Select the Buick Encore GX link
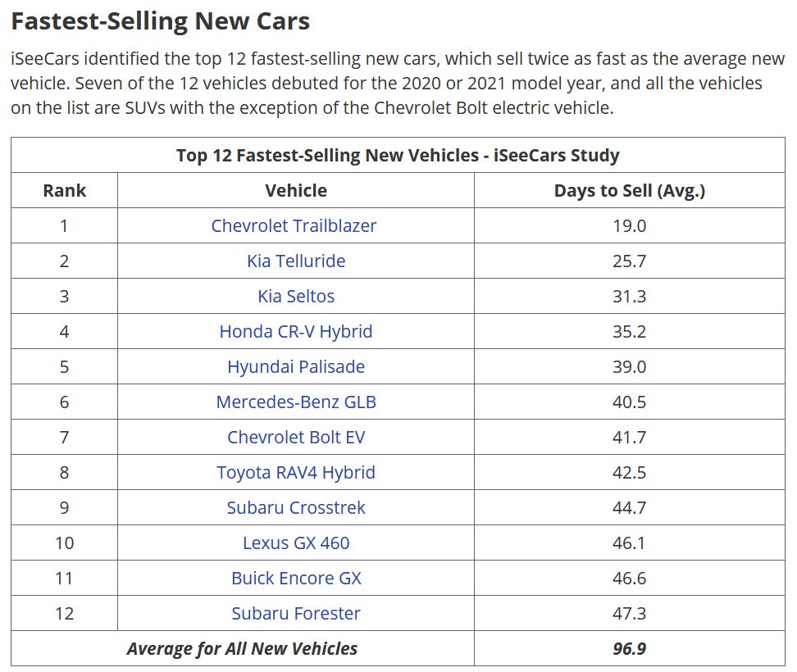797x672 pixels. point(296,578)
